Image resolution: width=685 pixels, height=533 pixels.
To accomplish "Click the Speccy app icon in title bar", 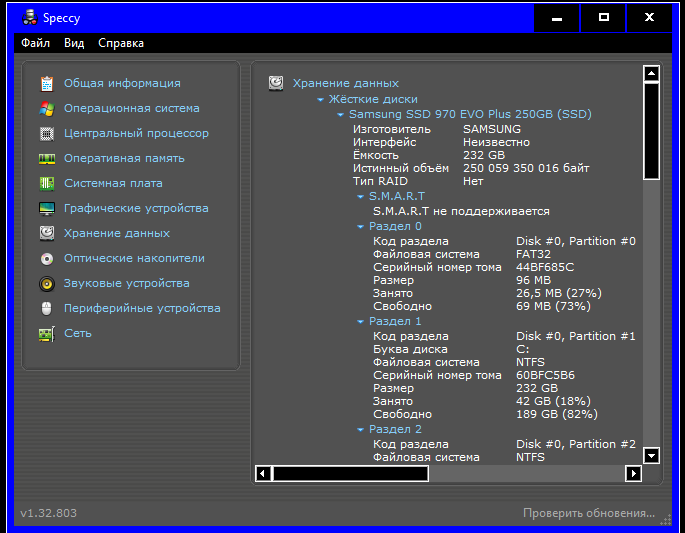I will coord(30,17).
